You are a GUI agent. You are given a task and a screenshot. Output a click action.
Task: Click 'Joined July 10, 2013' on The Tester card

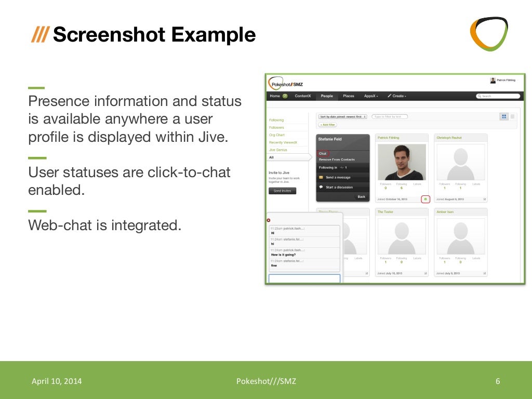(390, 273)
